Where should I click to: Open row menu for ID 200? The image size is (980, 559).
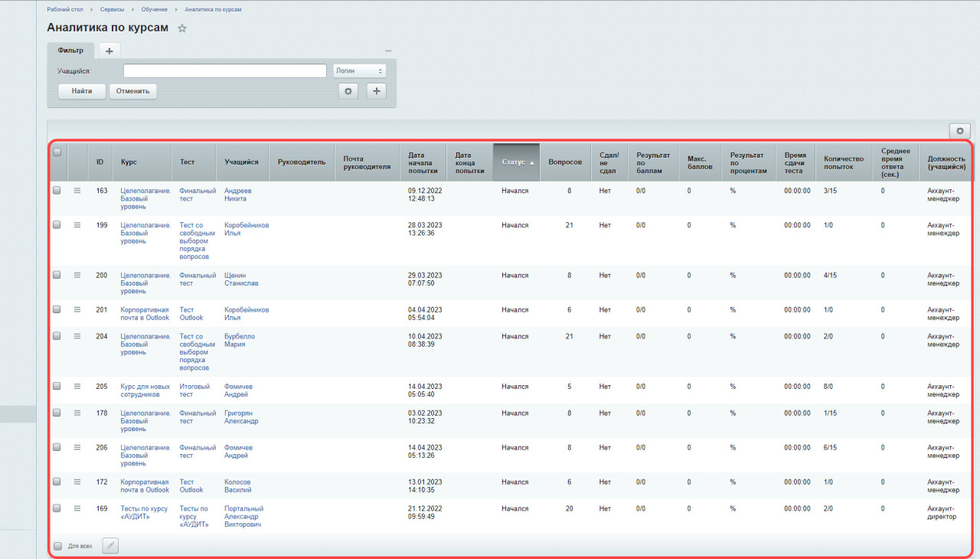coord(77,275)
